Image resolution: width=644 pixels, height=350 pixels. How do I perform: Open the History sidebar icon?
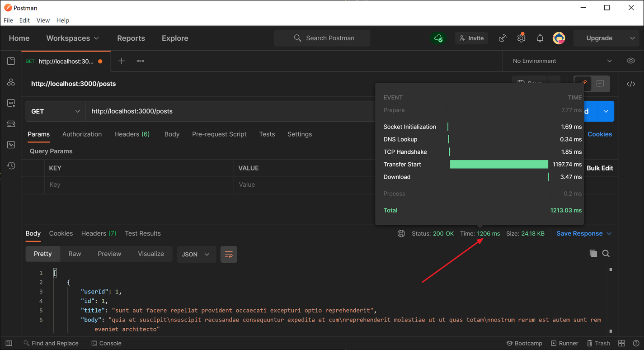click(11, 166)
